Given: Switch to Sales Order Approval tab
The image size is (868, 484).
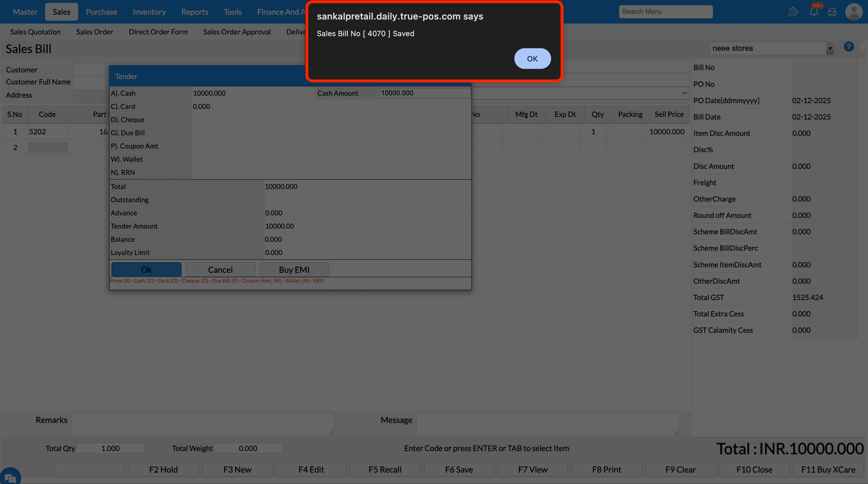Looking at the screenshot, I should 237,32.
